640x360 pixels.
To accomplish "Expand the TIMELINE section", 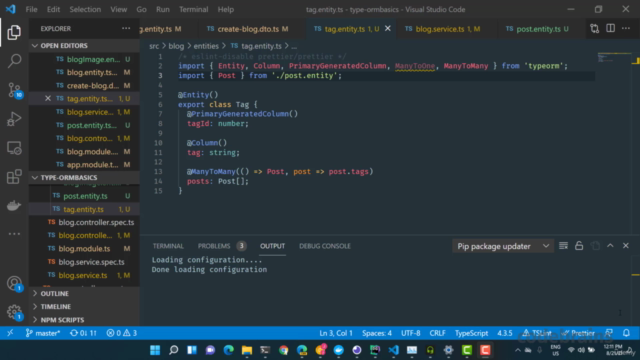I will 84,307.
